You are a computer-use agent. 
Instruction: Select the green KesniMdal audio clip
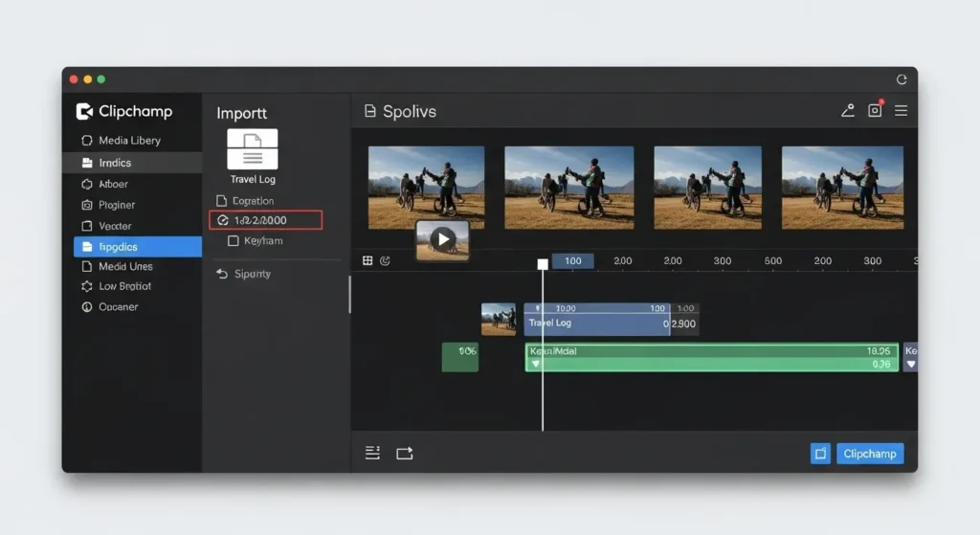click(712, 358)
